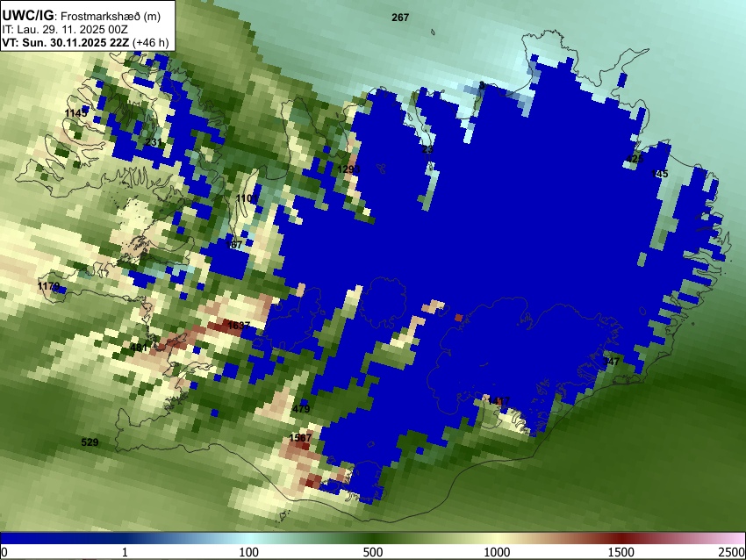
Task: Click the colour scale label 0
Action: pyautogui.click(x=4, y=552)
